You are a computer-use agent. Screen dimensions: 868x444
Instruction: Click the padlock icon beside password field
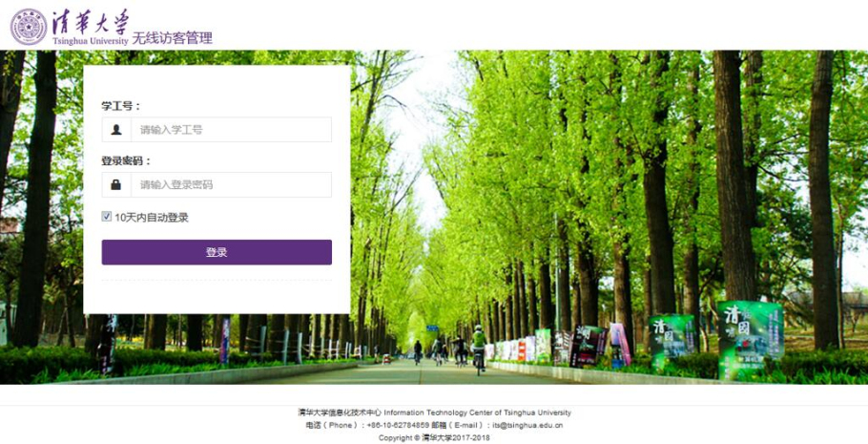[x=116, y=184]
